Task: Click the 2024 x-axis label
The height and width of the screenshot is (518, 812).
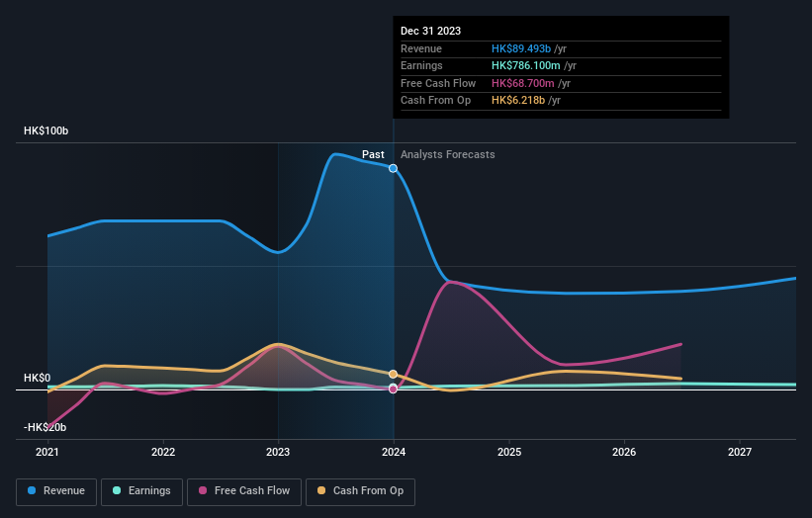Action: click(x=394, y=452)
